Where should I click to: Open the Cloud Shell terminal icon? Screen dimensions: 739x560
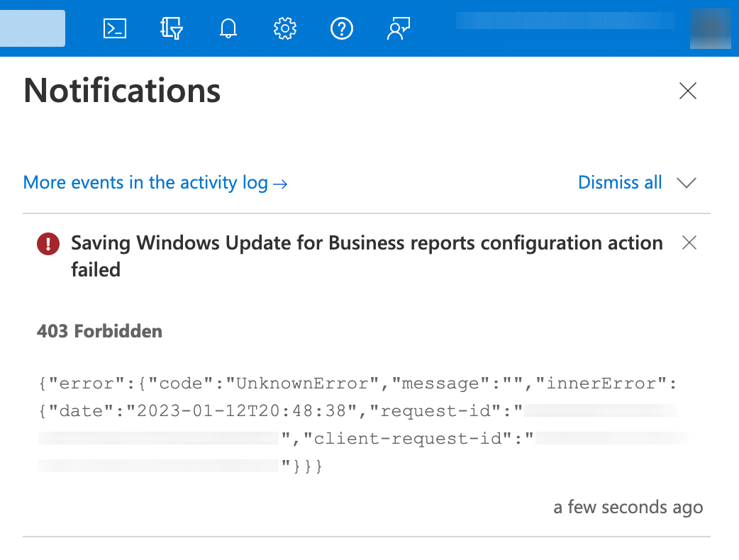point(114,29)
